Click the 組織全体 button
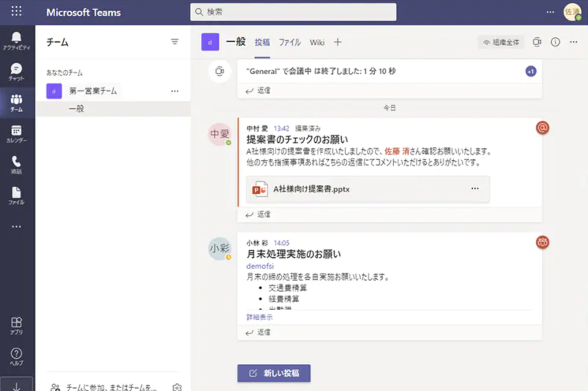Screen dimensions: 588x391 pos(501,42)
